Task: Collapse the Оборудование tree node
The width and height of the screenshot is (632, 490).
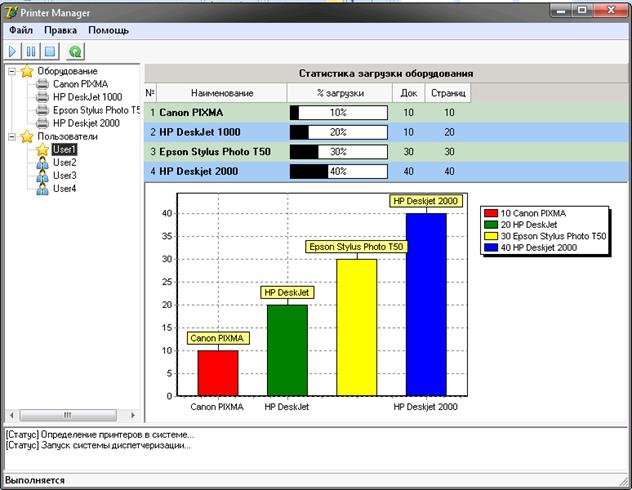Action: click(x=9, y=72)
